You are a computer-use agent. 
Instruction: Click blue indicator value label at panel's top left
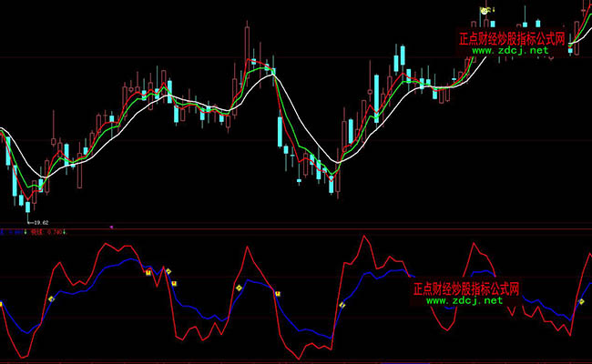pos(13,233)
